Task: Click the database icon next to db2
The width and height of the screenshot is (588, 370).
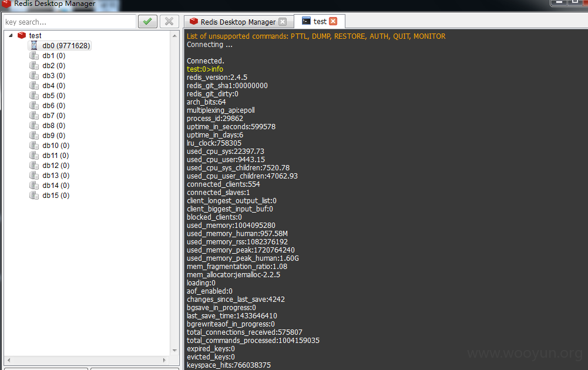Action: (x=34, y=66)
